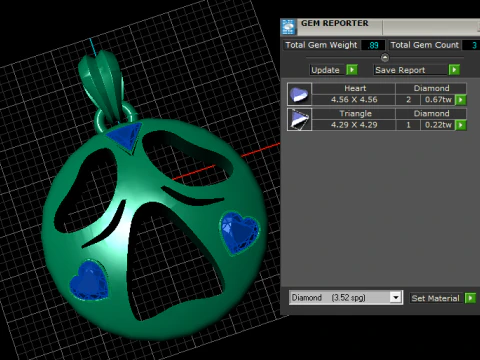The height and width of the screenshot is (360, 480).
Task: Select the lower-left blue heart gem on the pendant
Action: pyautogui.click(x=89, y=281)
